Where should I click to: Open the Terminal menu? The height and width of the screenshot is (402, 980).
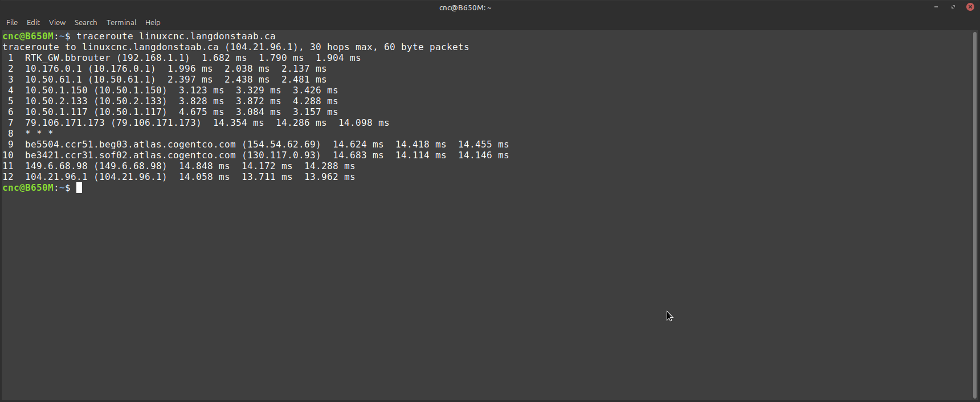coord(121,22)
